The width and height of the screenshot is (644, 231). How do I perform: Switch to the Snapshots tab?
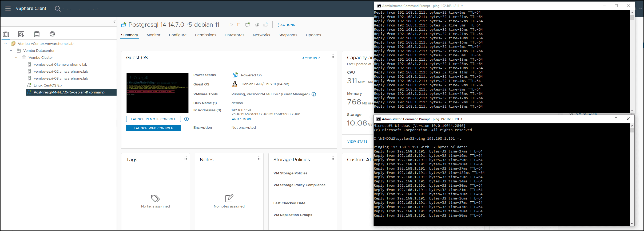pos(288,35)
